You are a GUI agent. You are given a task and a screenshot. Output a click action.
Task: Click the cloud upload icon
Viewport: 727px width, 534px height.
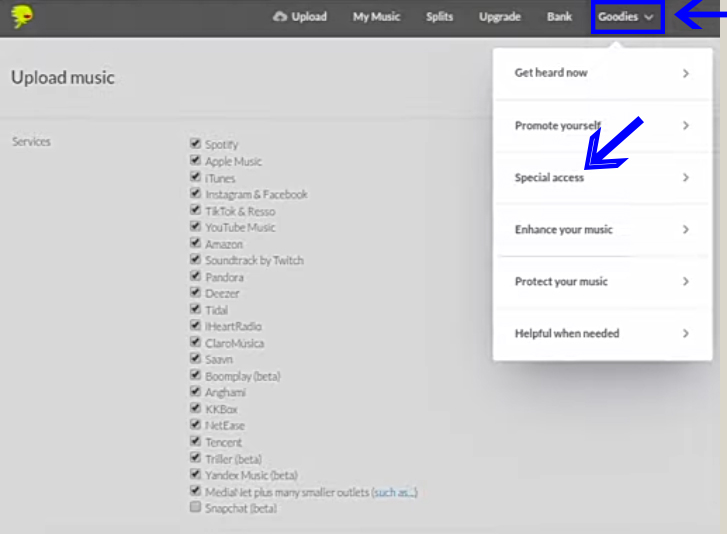280,17
